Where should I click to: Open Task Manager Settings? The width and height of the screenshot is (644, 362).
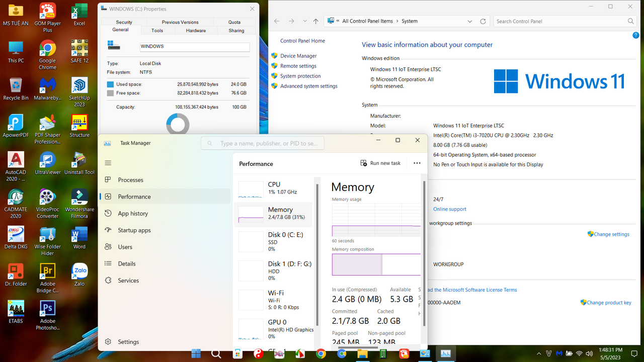165,342
